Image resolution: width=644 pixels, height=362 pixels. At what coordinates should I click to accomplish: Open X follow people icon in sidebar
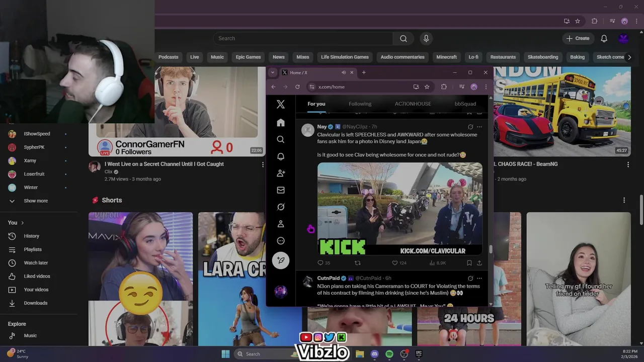coord(281,173)
